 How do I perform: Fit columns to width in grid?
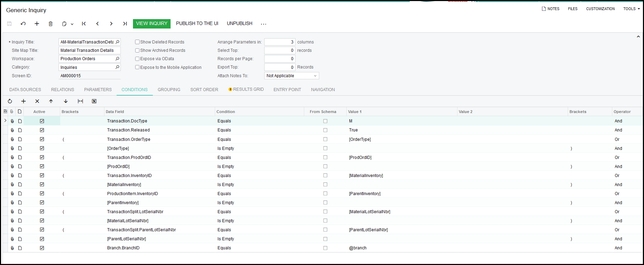coord(80,101)
